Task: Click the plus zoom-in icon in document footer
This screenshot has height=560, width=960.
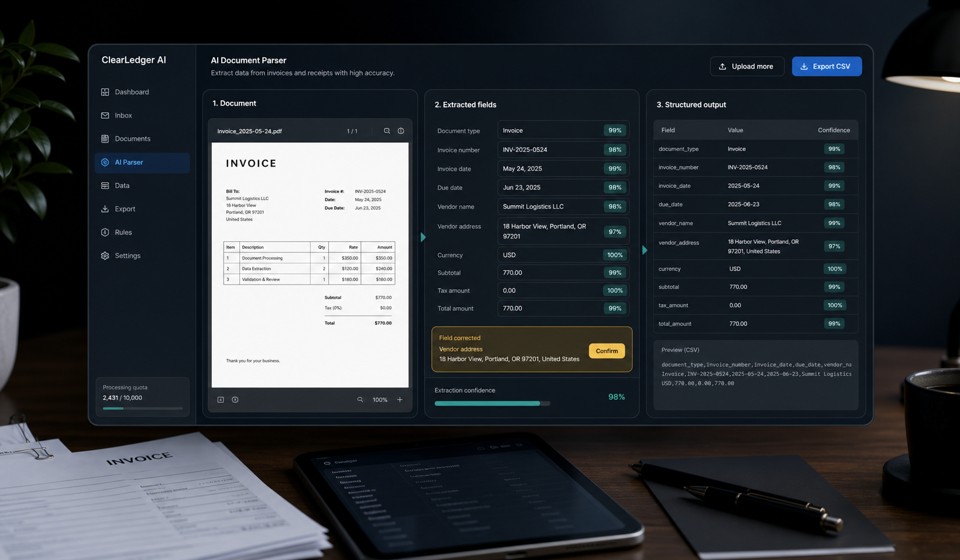Action: 400,400
